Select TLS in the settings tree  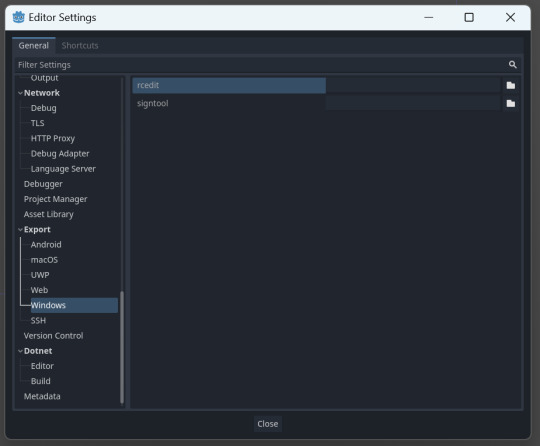(x=38, y=123)
